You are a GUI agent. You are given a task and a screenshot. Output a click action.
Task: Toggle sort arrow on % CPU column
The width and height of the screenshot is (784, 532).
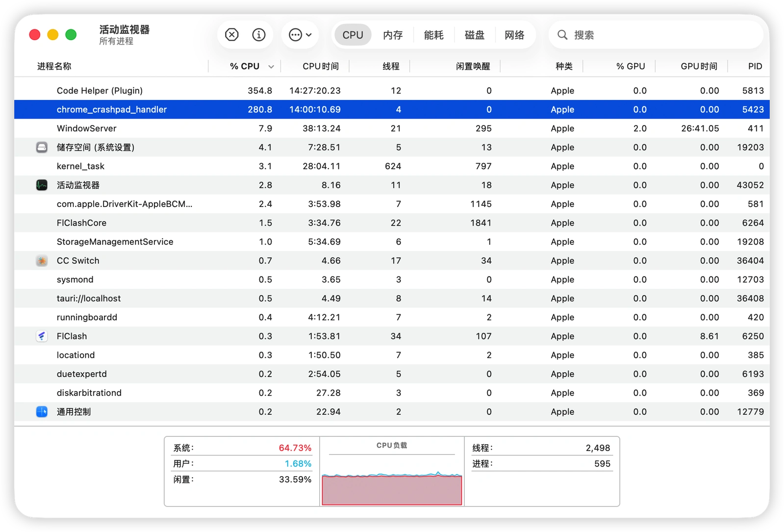[271, 67]
